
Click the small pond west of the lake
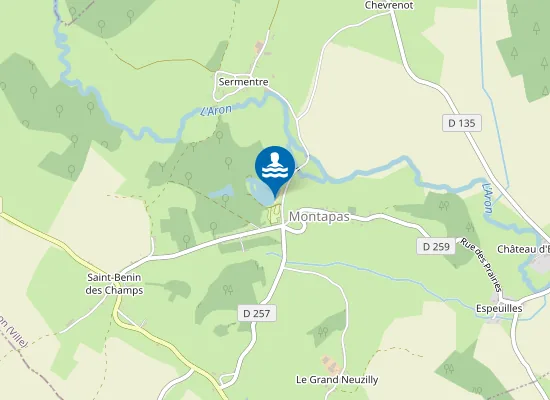coord(221,193)
